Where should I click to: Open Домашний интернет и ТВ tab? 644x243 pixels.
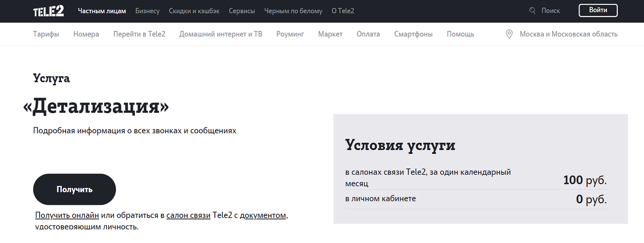click(221, 34)
